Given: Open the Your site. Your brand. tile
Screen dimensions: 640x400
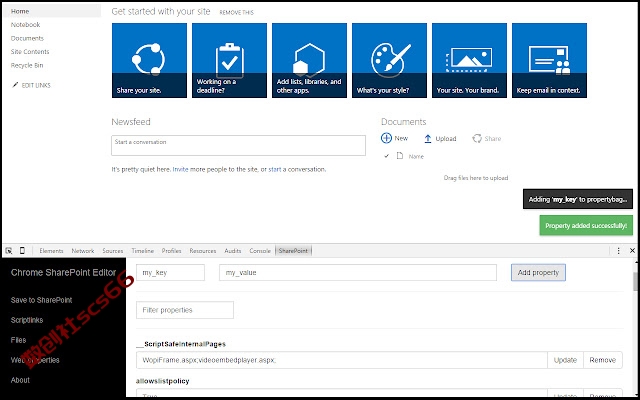Looking at the screenshot, I should tap(469, 60).
